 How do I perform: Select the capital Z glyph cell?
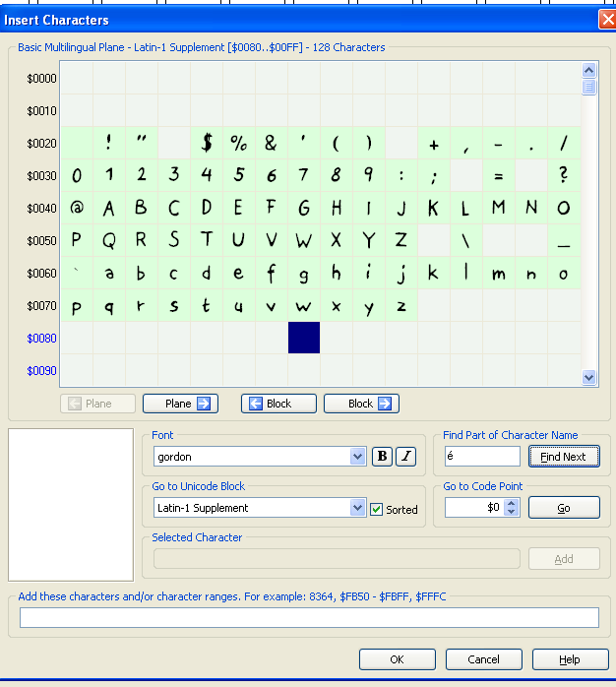tap(401, 240)
